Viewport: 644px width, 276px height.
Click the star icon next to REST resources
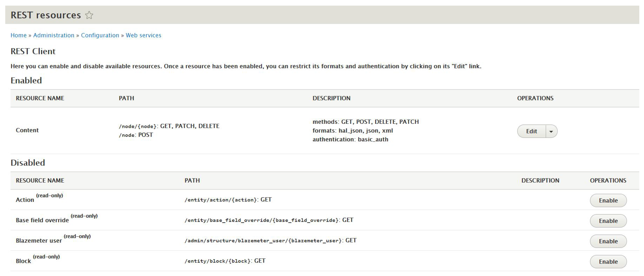coord(89,15)
